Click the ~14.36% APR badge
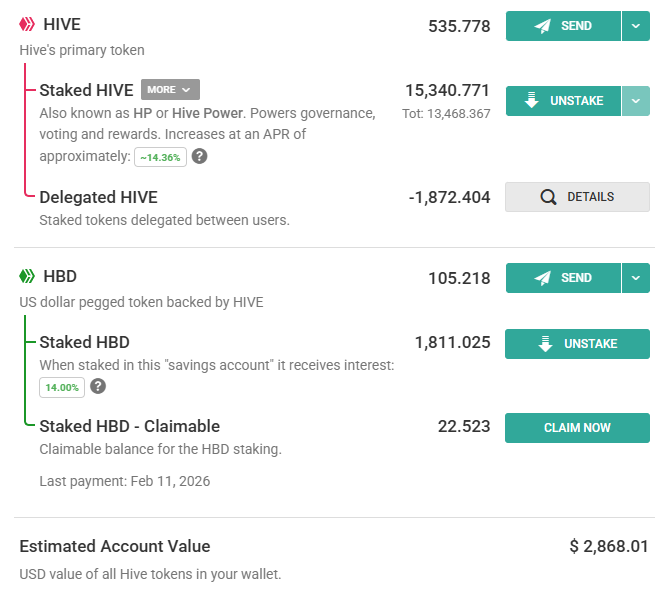 (x=160, y=157)
